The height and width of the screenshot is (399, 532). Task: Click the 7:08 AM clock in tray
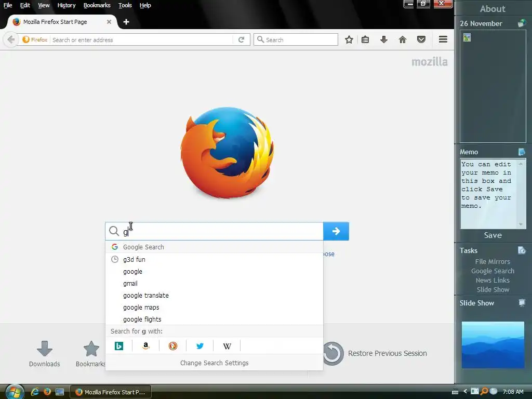pos(513,392)
